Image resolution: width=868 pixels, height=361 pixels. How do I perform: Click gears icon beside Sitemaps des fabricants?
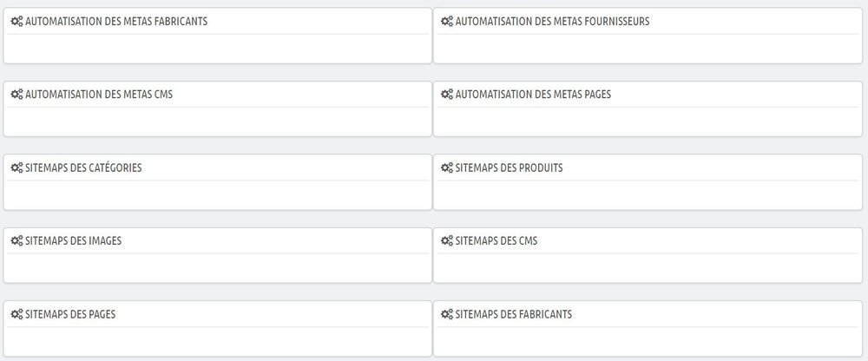pyautogui.click(x=447, y=314)
